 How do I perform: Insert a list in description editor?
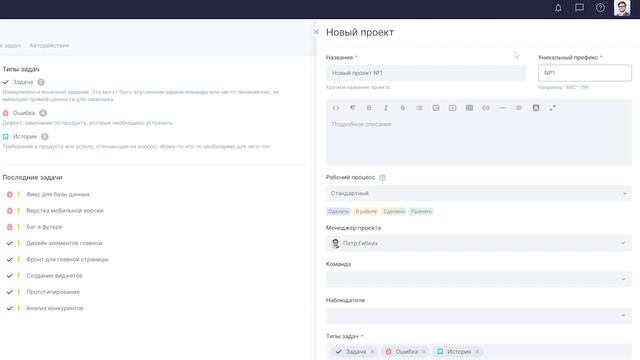point(419,108)
